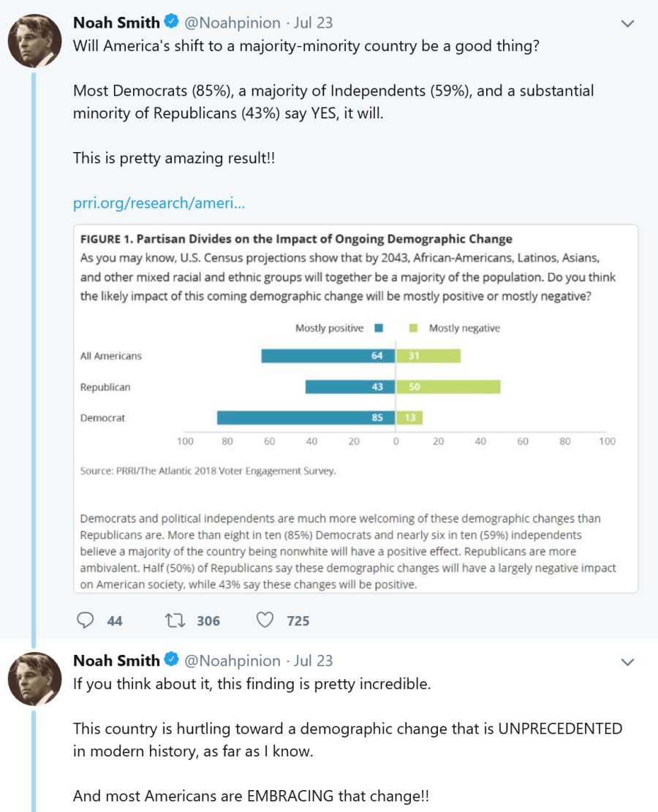Click @Noahpinion handle on the second tweet
Viewport: 658px width, 812px height.
tap(232, 661)
